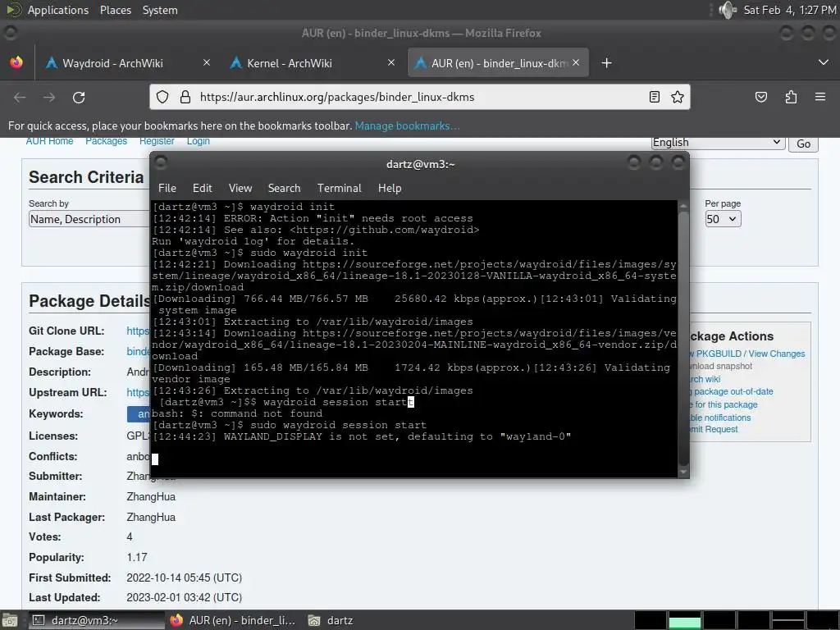Open a new Firefox tab
The width and height of the screenshot is (840, 630).
click(x=606, y=63)
